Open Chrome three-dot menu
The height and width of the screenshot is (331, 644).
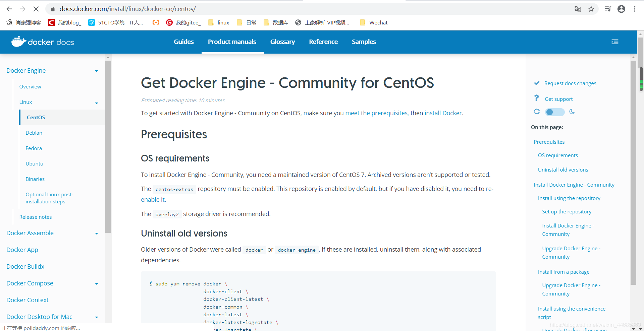tap(635, 9)
